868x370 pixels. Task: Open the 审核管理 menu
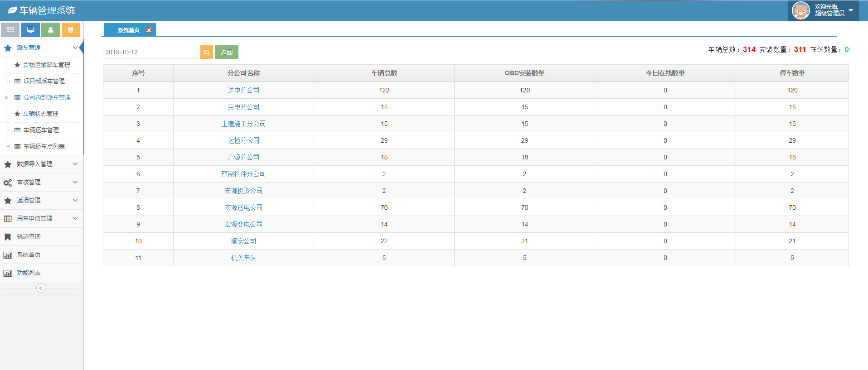[42, 182]
